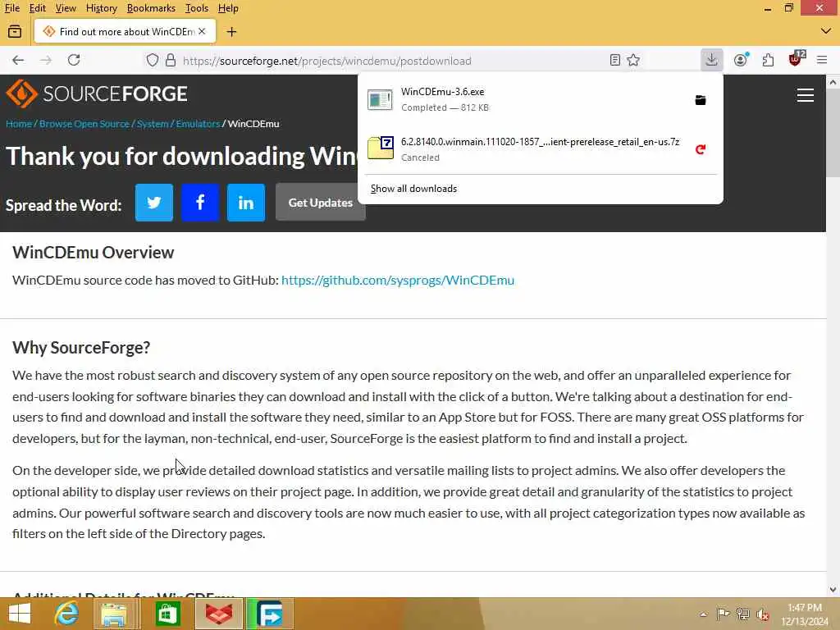This screenshot has width=840, height=630.
Task: Show WinCDEmu-3.6.exe in folder
Action: [701, 100]
